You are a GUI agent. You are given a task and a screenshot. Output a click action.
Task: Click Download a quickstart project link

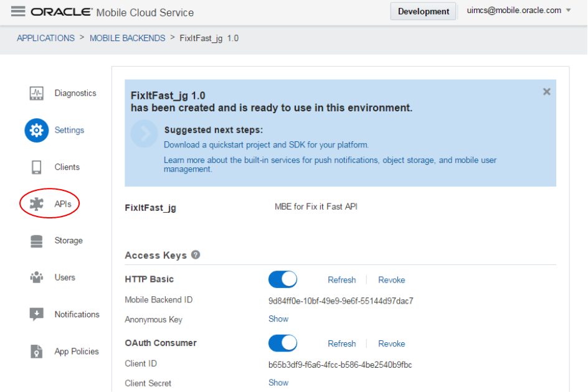[266, 144]
